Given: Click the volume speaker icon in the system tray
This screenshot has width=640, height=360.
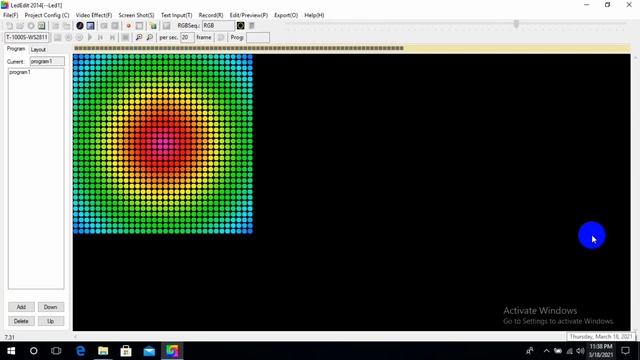Looking at the screenshot, I should 580,351.
